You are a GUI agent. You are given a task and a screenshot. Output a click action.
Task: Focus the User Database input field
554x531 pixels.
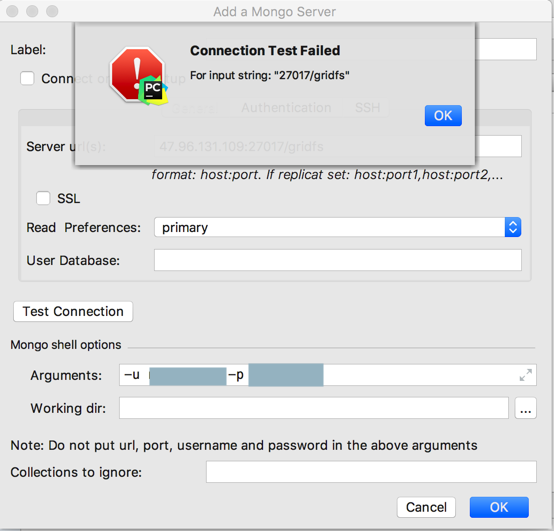point(338,260)
